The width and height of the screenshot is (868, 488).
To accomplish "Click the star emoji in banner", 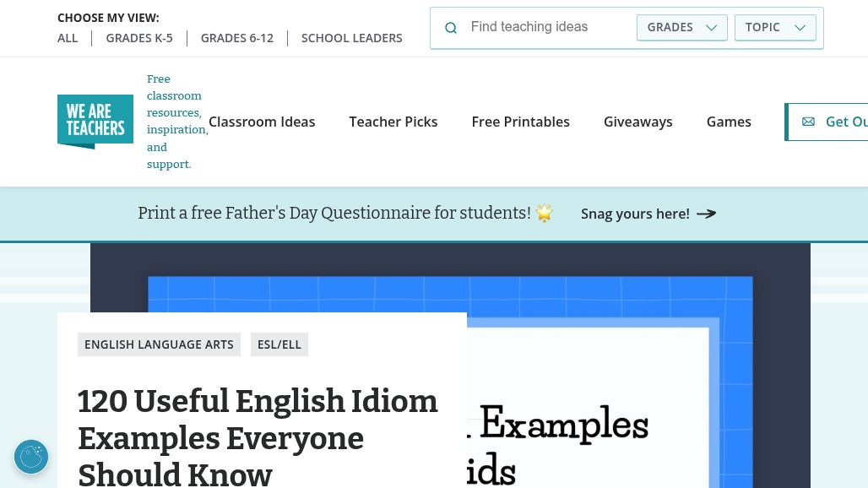I will [x=545, y=213].
